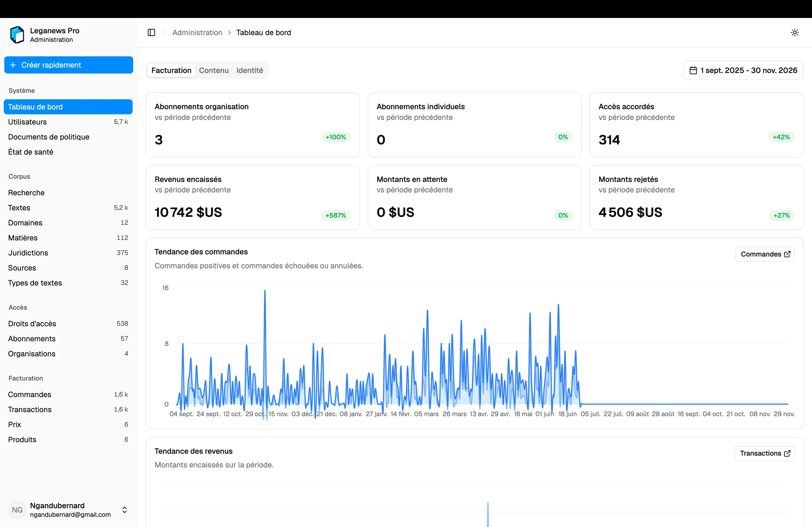Viewport: 812px width, 527px height.
Task: Go to Utilisateurs in sidebar
Action: point(68,122)
